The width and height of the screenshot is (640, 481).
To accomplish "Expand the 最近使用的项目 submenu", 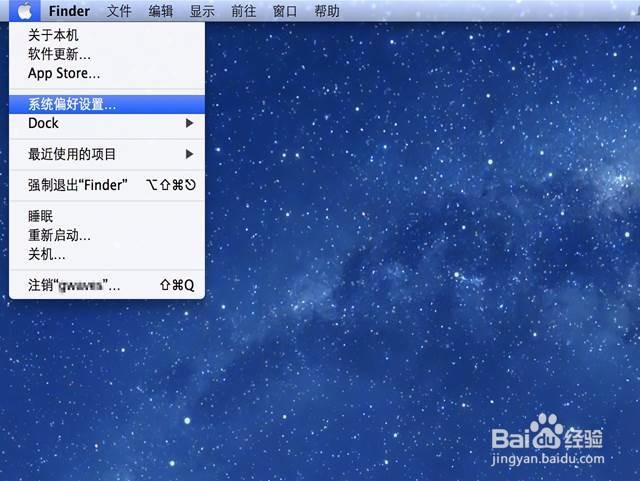I will pos(107,154).
